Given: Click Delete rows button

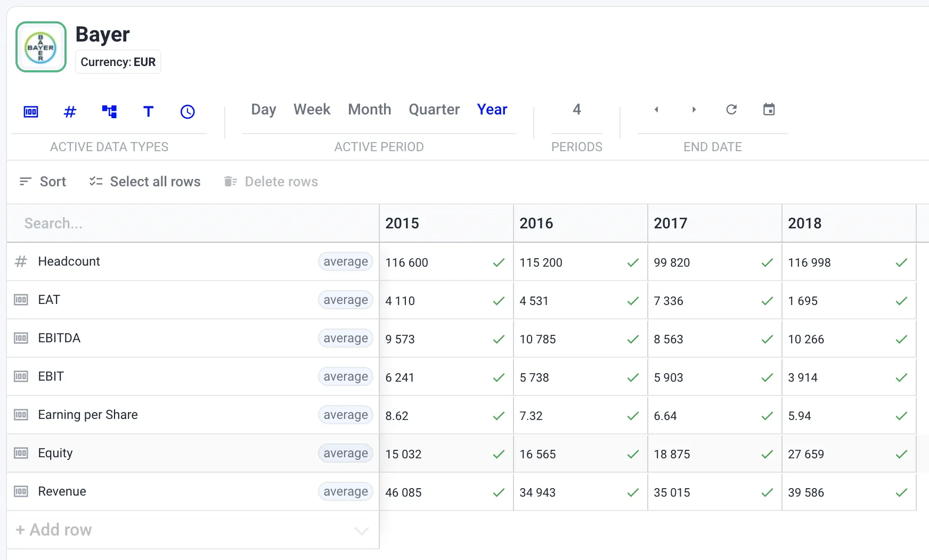Looking at the screenshot, I should [271, 182].
